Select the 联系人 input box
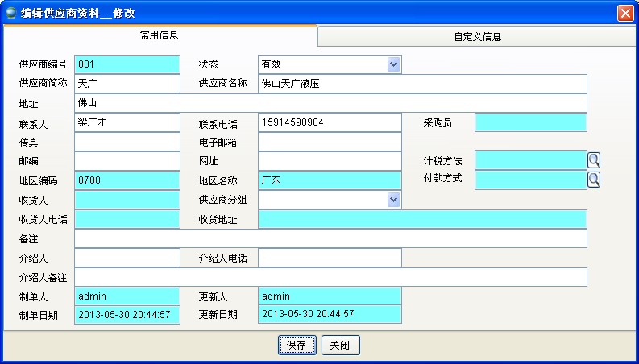Viewport: 639px width, 364px height. point(127,122)
